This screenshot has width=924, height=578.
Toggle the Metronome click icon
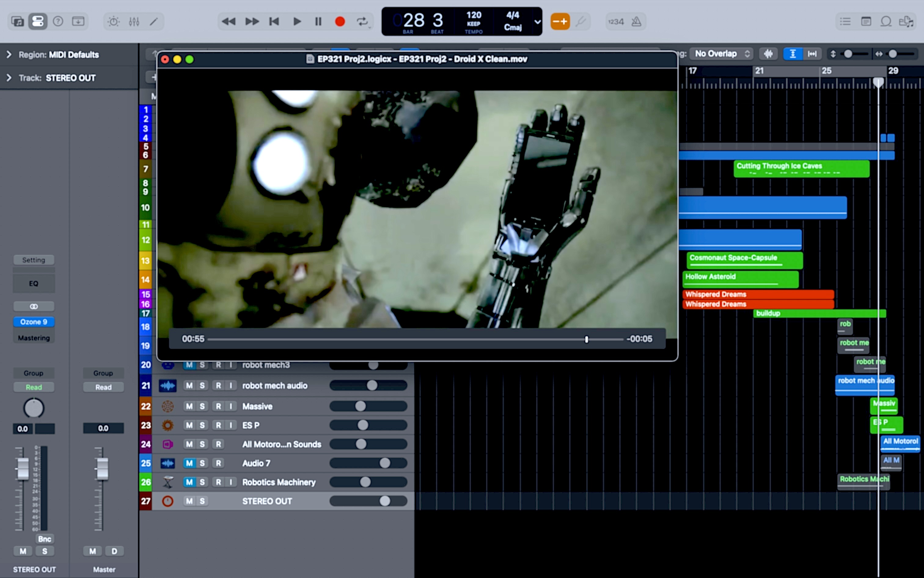(x=636, y=21)
